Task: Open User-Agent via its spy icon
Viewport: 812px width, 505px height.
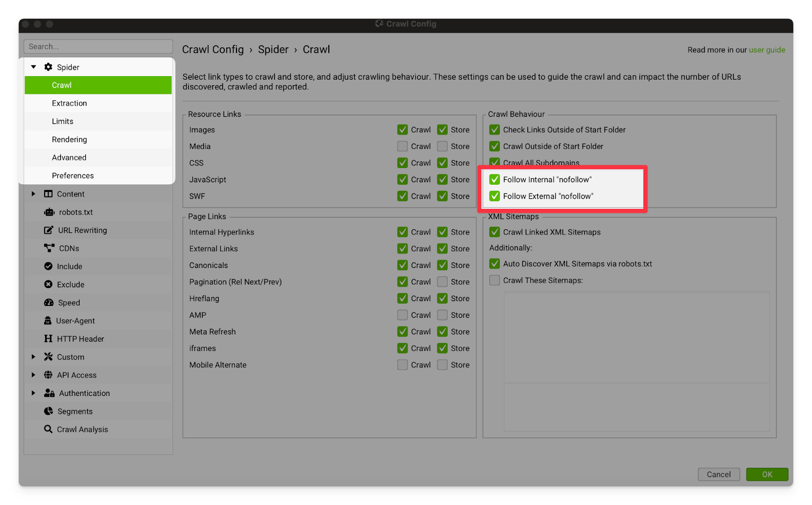Action: point(48,321)
